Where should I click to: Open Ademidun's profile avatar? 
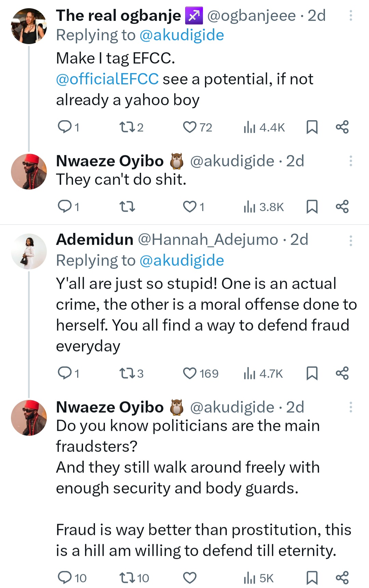[29, 252]
